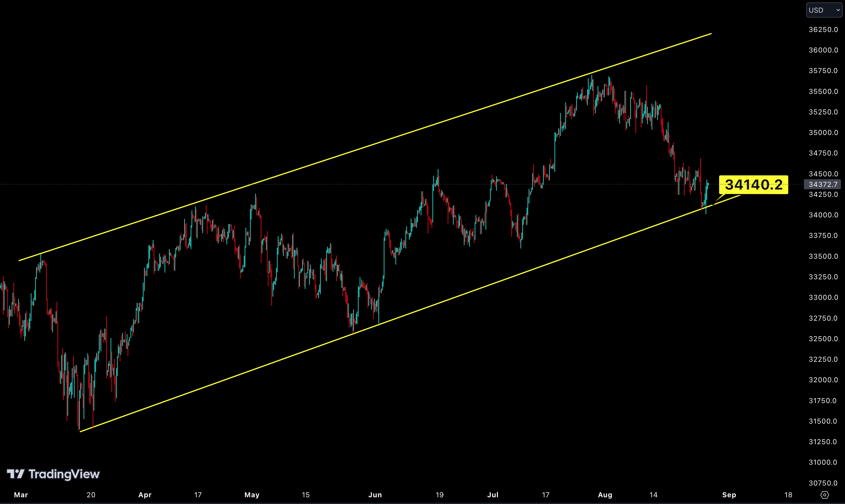Click the 34000.0 price axis label

[x=823, y=215]
